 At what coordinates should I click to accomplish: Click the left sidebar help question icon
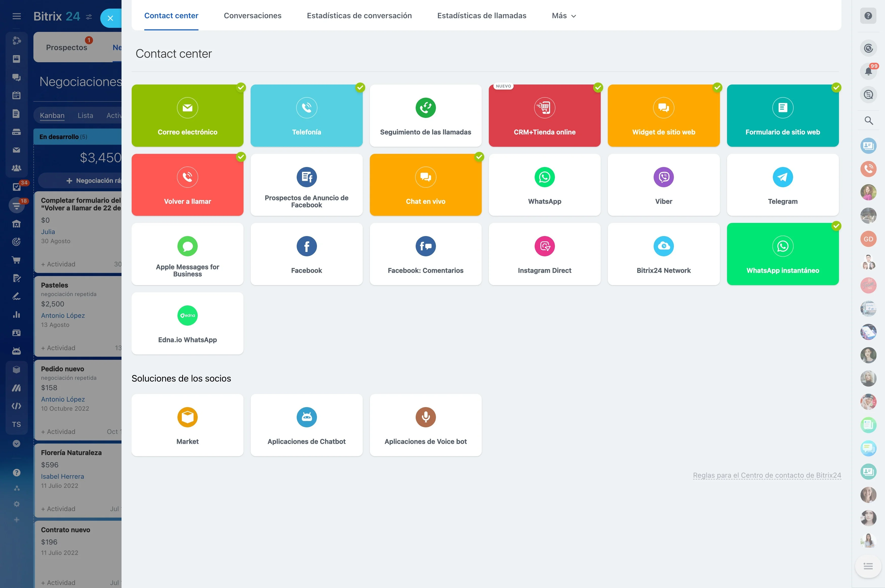[x=16, y=473]
